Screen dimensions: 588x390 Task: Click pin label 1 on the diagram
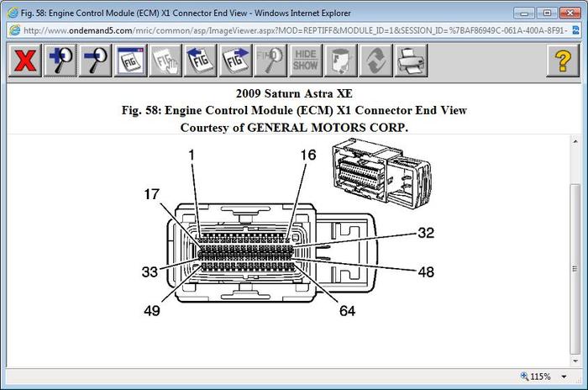coord(192,155)
